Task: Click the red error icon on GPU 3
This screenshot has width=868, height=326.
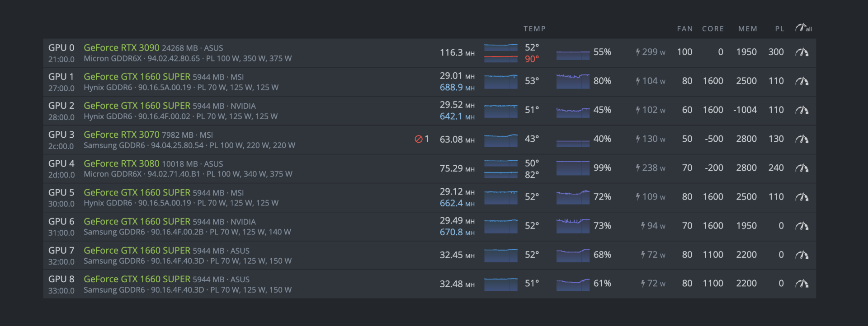Action: pyautogui.click(x=418, y=139)
